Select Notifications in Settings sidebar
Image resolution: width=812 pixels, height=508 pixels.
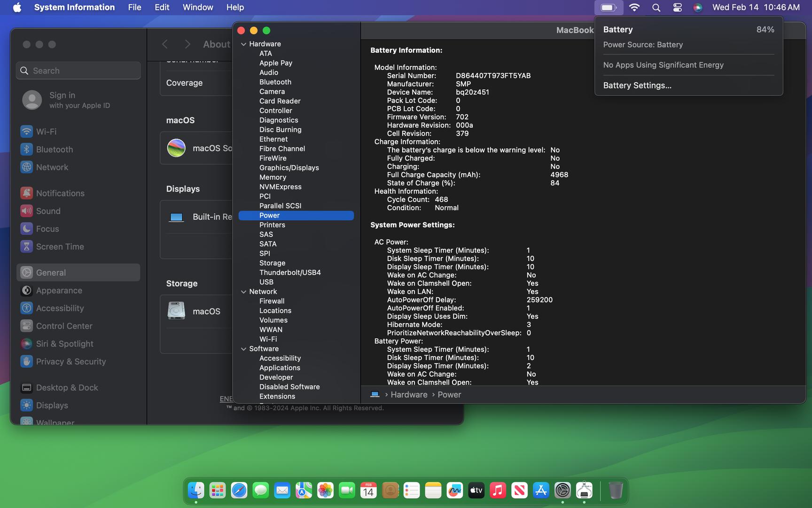[78, 193]
